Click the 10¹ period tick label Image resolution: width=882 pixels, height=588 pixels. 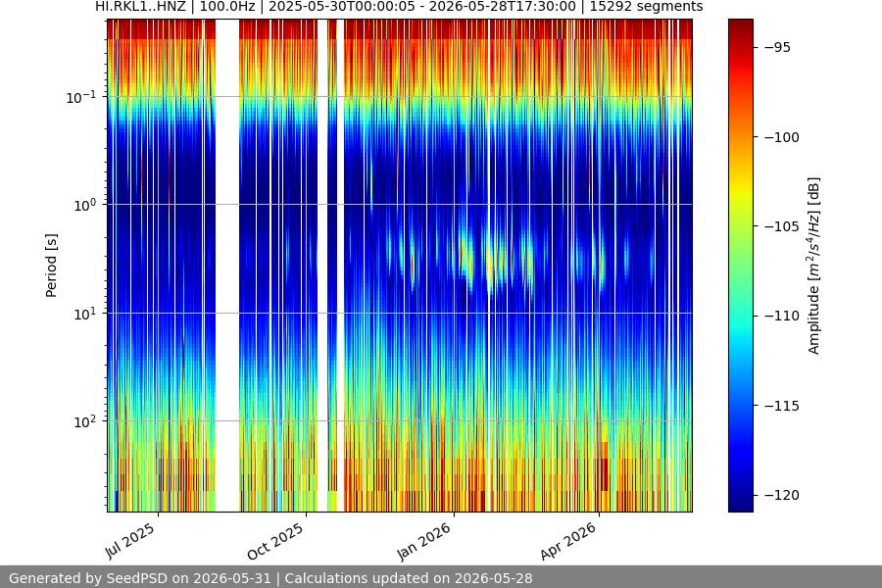point(85,314)
